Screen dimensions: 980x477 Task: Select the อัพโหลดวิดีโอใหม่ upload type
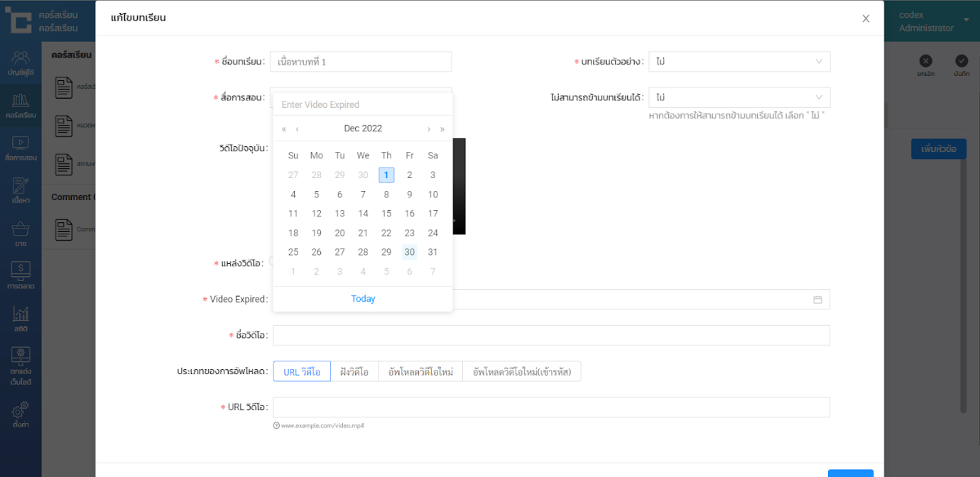pos(420,371)
